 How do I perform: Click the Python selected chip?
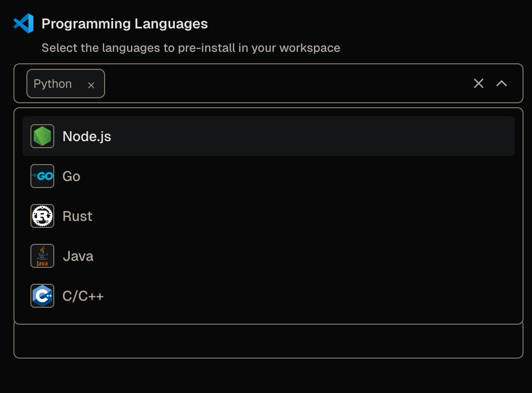[65, 84]
